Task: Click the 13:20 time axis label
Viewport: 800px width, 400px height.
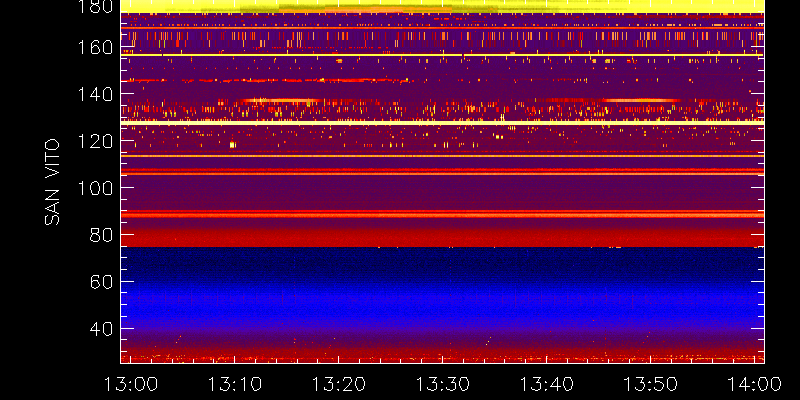Action: (338, 384)
